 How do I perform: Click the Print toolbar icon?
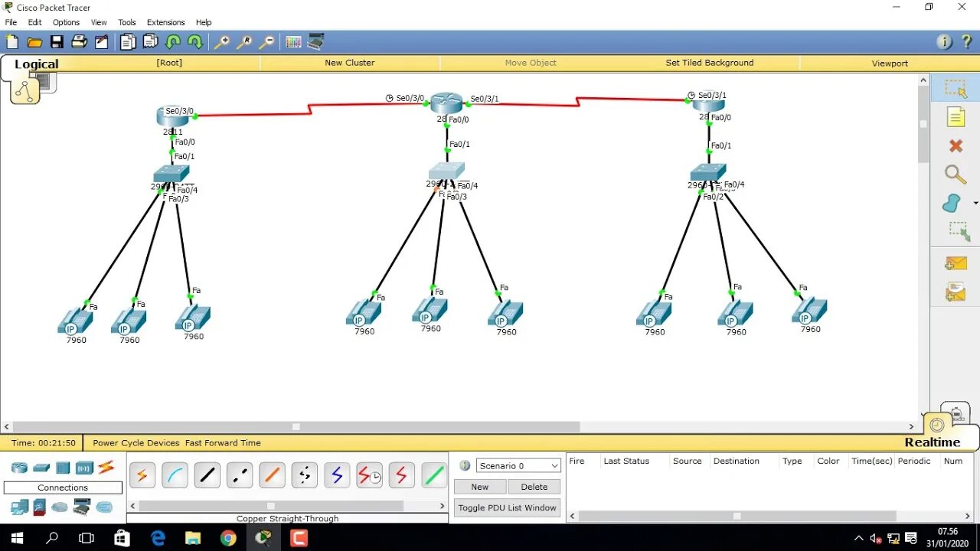[79, 42]
